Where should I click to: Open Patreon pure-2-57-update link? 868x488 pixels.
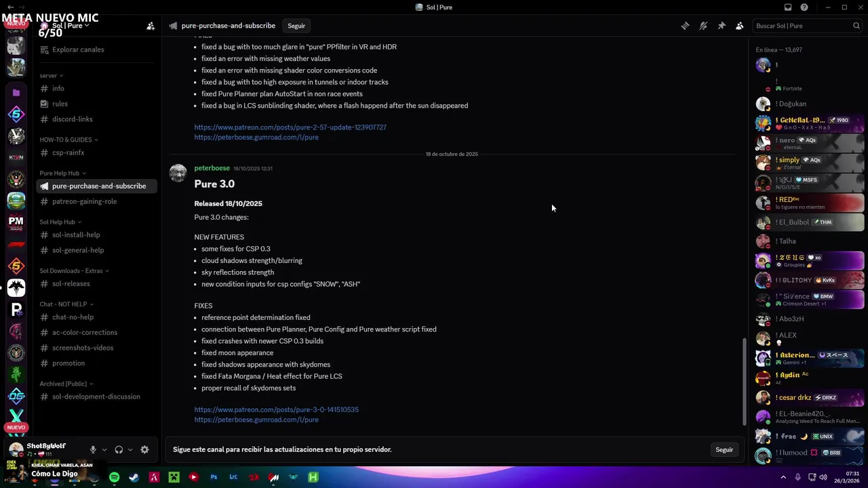[x=290, y=127]
